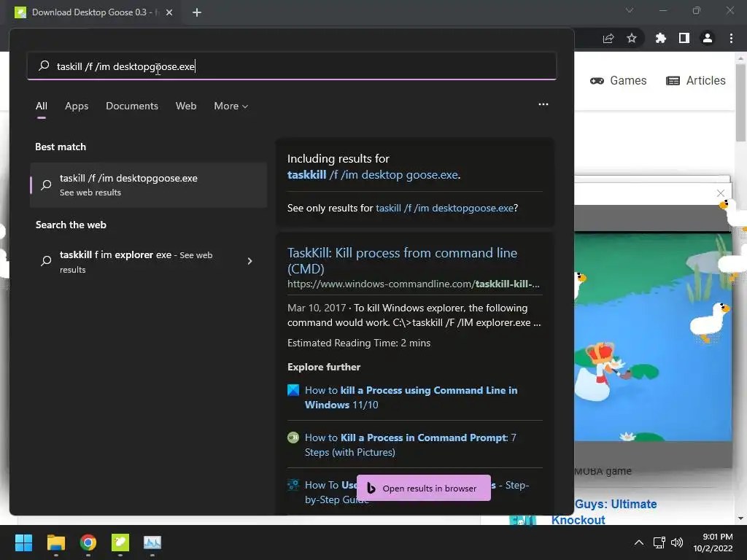Open How to kill a Process using Command Line
This screenshot has width=747, height=560.
point(411,397)
